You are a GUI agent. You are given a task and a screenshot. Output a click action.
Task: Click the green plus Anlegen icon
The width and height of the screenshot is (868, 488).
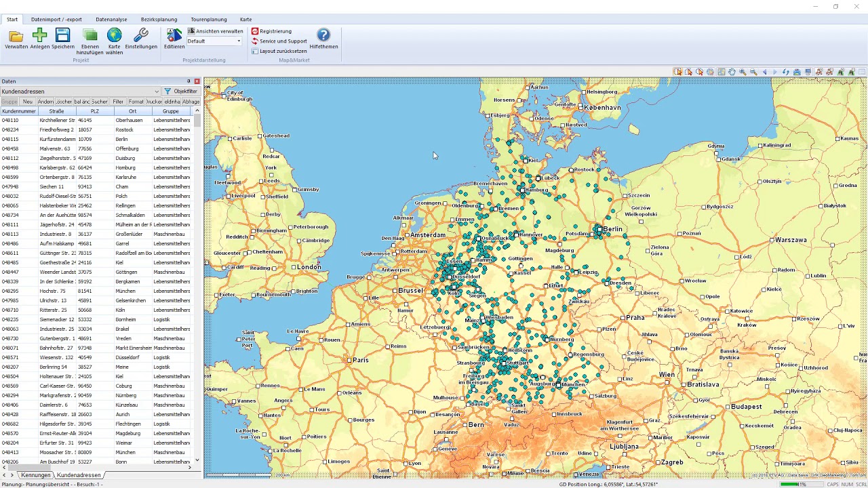click(x=40, y=39)
